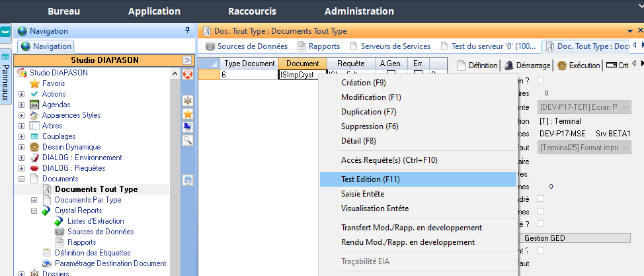The width and height of the screenshot is (644, 276).
Task: Open Sources de Données tree node
Action: (x=100, y=232)
